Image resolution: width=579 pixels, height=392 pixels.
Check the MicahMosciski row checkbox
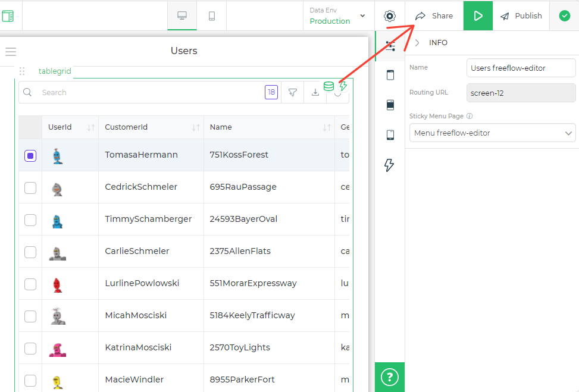click(x=30, y=316)
